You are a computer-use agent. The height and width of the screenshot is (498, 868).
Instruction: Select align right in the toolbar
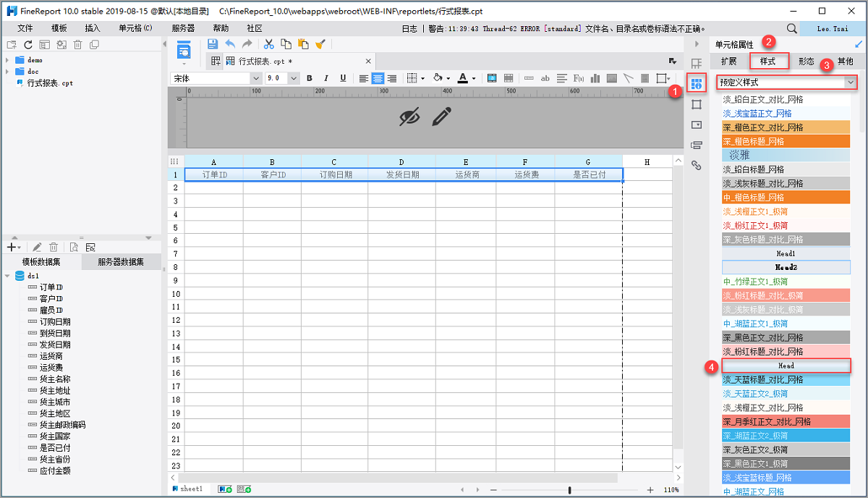(391, 78)
